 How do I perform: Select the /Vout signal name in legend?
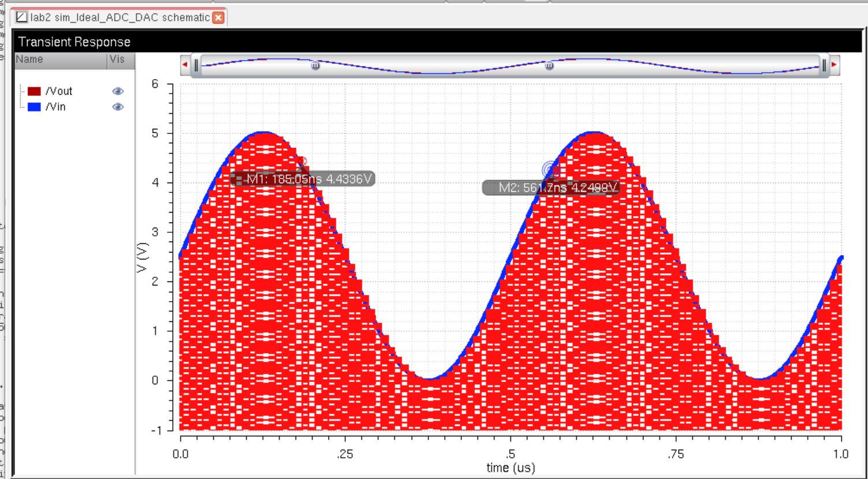pyautogui.click(x=59, y=91)
